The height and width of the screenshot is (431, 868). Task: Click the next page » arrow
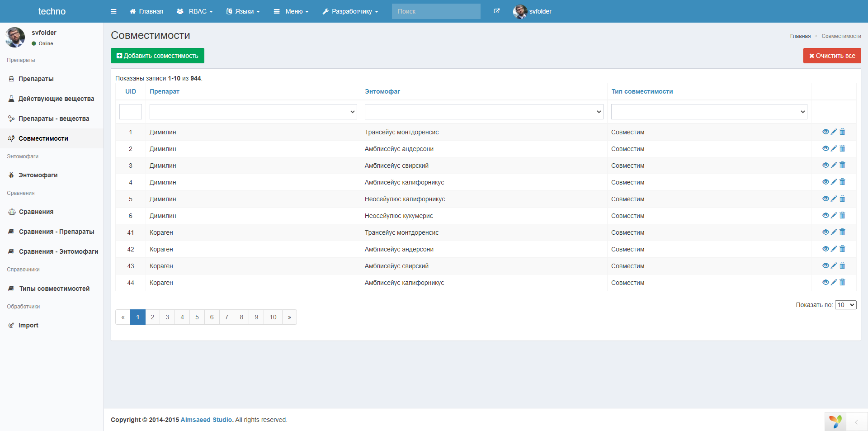pyautogui.click(x=289, y=317)
